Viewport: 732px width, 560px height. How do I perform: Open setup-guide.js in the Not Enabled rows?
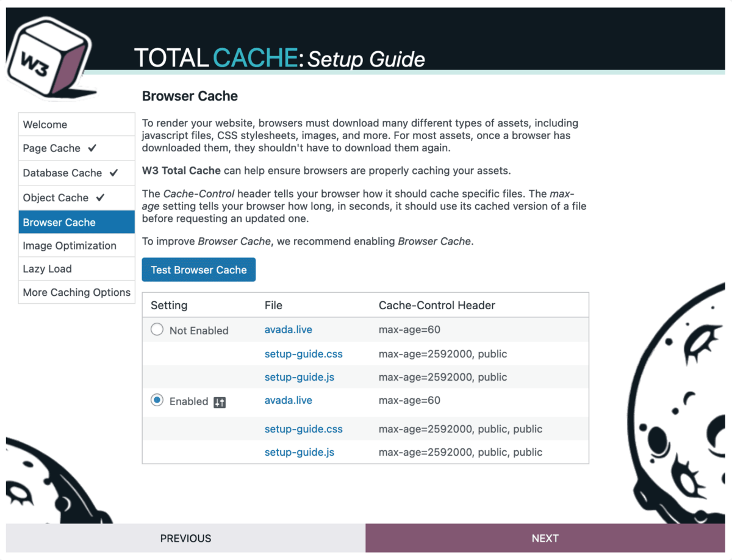point(299,377)
